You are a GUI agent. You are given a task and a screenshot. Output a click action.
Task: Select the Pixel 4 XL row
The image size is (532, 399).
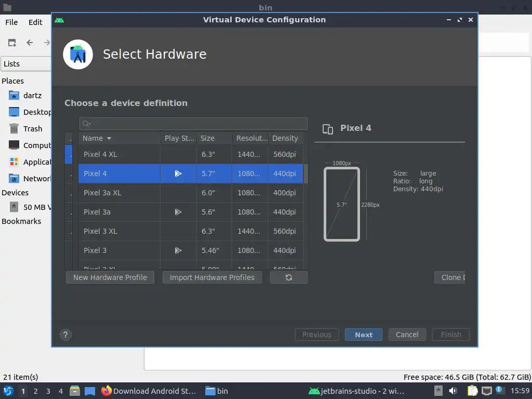click(191, 154)
